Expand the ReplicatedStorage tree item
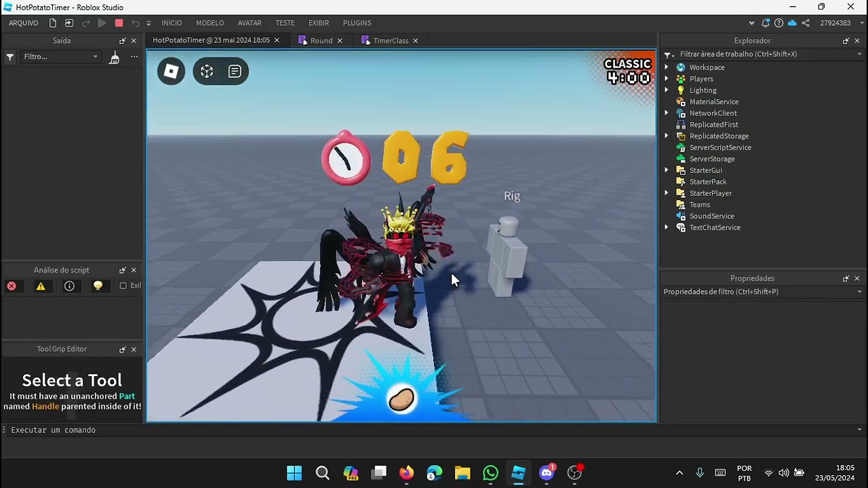This screenshot has width=868, height=488. click(666, 136)
